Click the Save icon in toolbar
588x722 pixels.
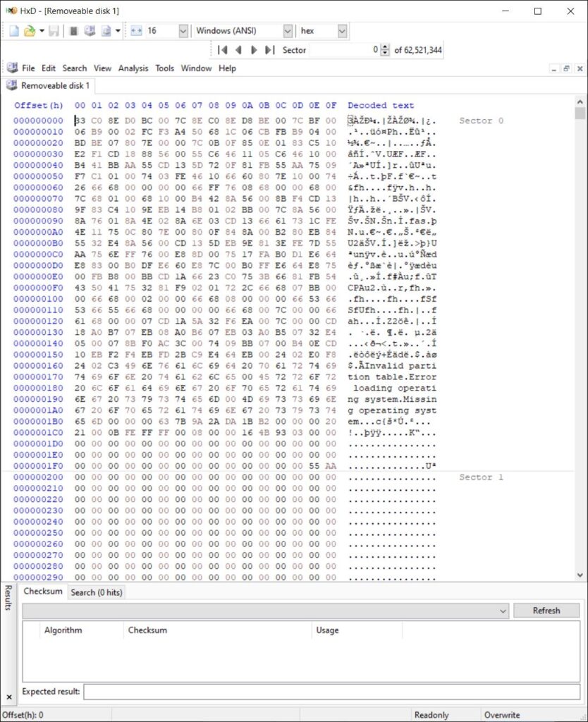pyautogui.click(x=53, y=30)
